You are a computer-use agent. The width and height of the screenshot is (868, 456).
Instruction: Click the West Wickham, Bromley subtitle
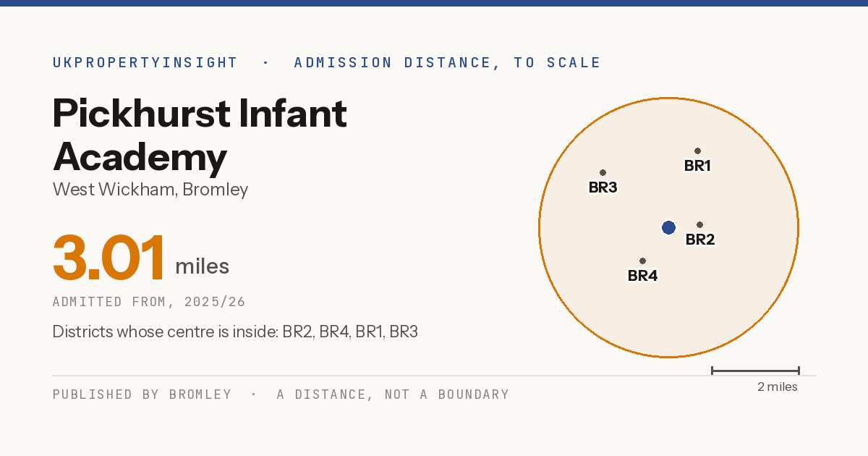pos(150,190)
